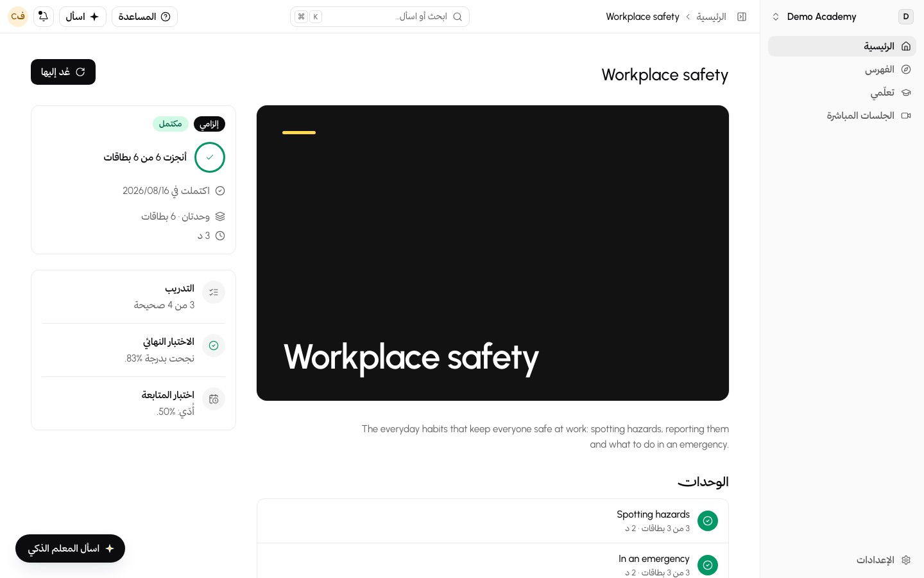Click Workplace safety breadcrumb text
This screenshot has height=578, width=924.
tap(642, 17)
